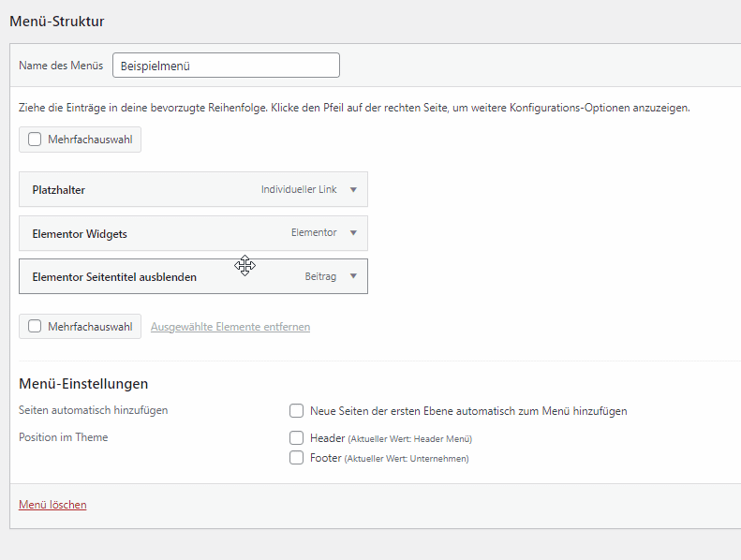
Task: Click the Position im Theme label
Action: [x=64, y=437]
